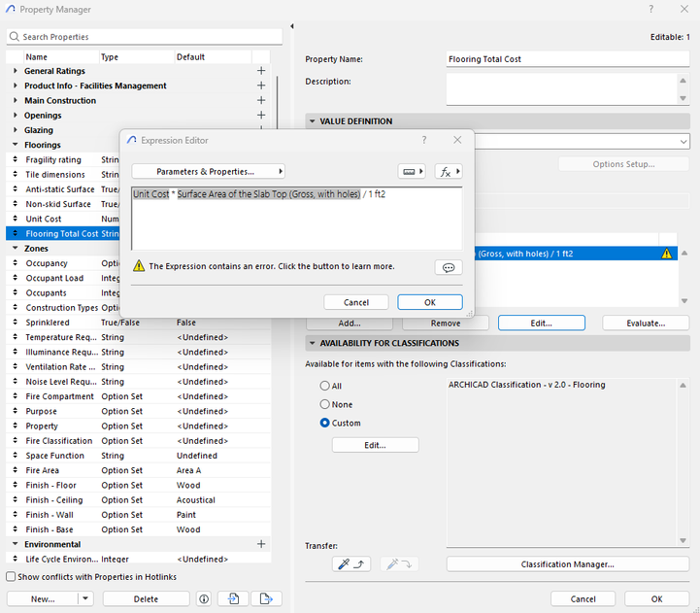Screen dimensions: 700x613
Task: Click the import properties icon button
Action: point(233,598)
